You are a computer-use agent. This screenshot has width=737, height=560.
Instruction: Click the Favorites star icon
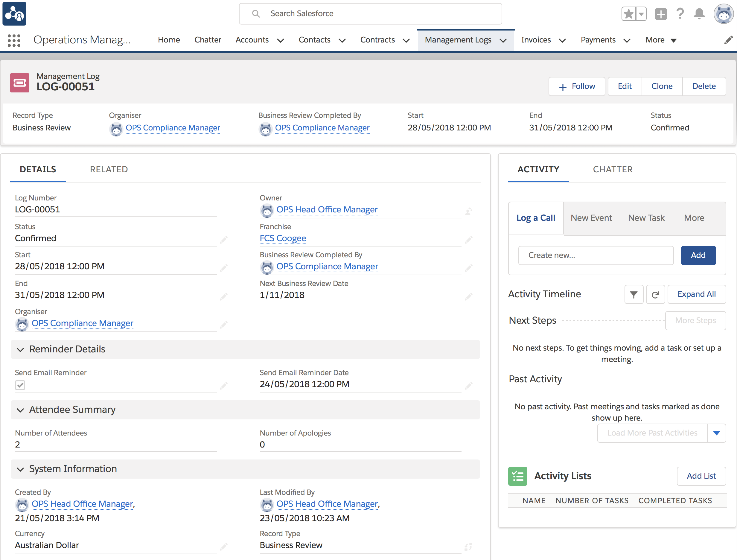pyautogui.click(x=628, y=14)
